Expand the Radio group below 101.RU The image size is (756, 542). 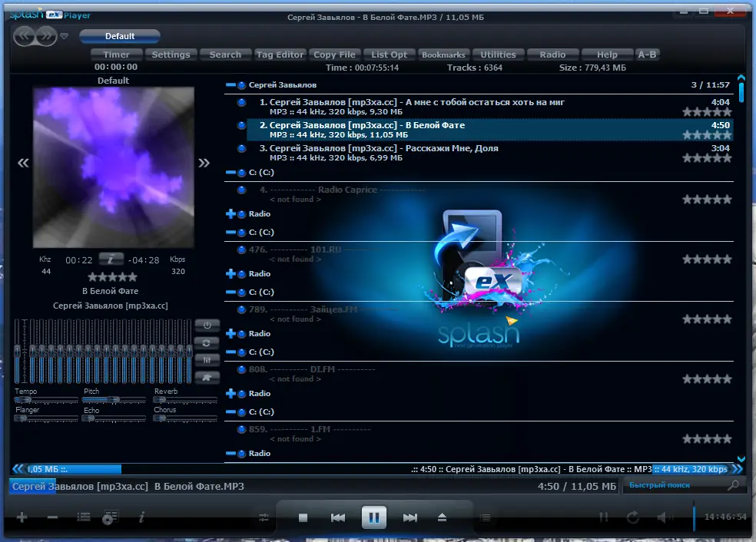coord(230,273)
